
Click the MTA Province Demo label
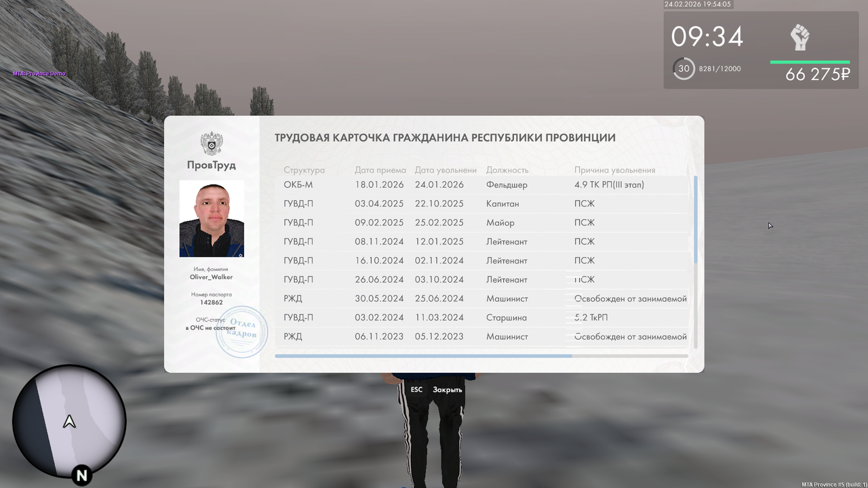(x=39, y=73)
